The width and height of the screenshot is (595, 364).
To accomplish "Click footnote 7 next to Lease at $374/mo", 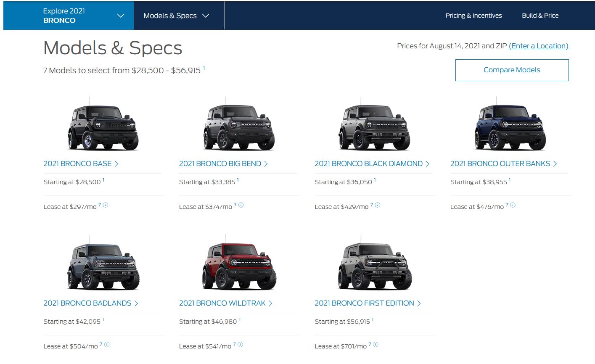I will tap(235, 205).
